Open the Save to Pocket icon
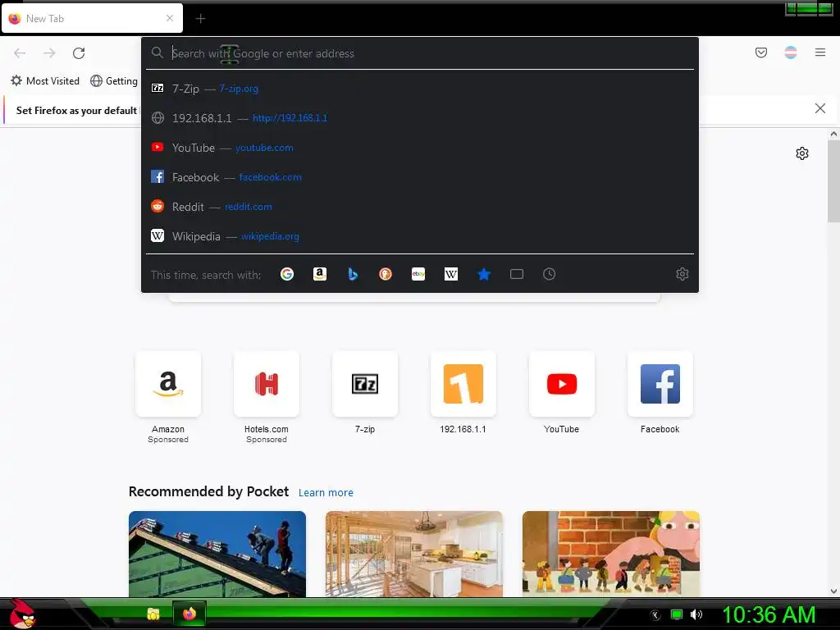 [x=760, y=52]
